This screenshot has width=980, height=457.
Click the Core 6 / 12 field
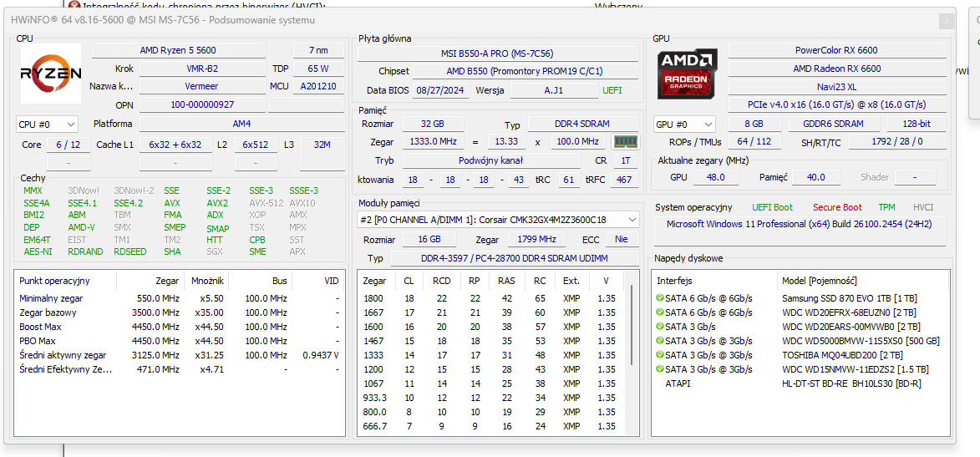click(x=68, y=145)
